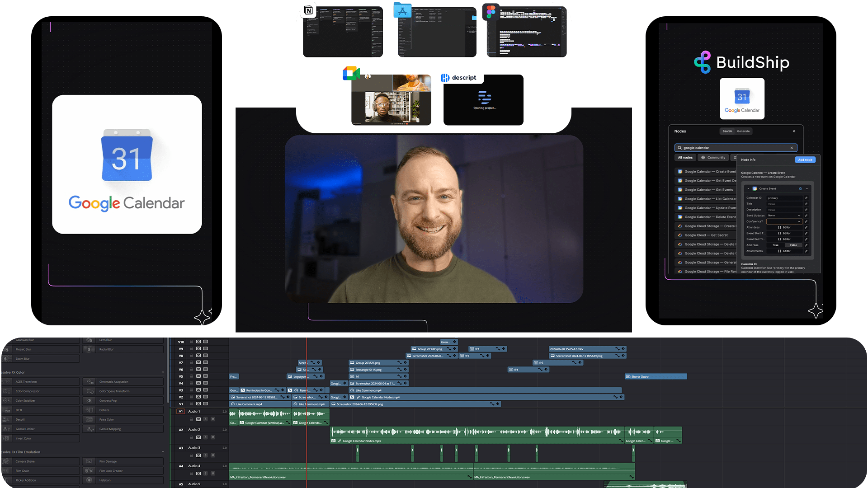
Task: Click the Add node button
Action: [805, 160]
